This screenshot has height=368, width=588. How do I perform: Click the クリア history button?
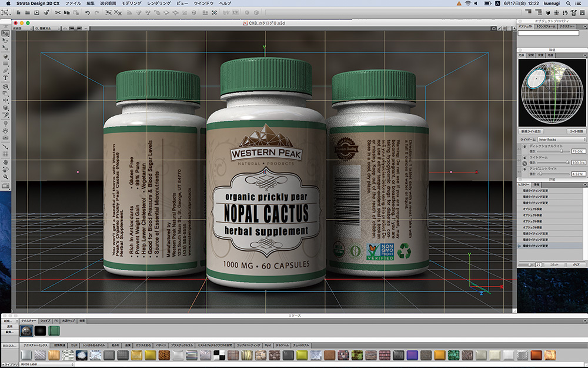click(576, 265)
